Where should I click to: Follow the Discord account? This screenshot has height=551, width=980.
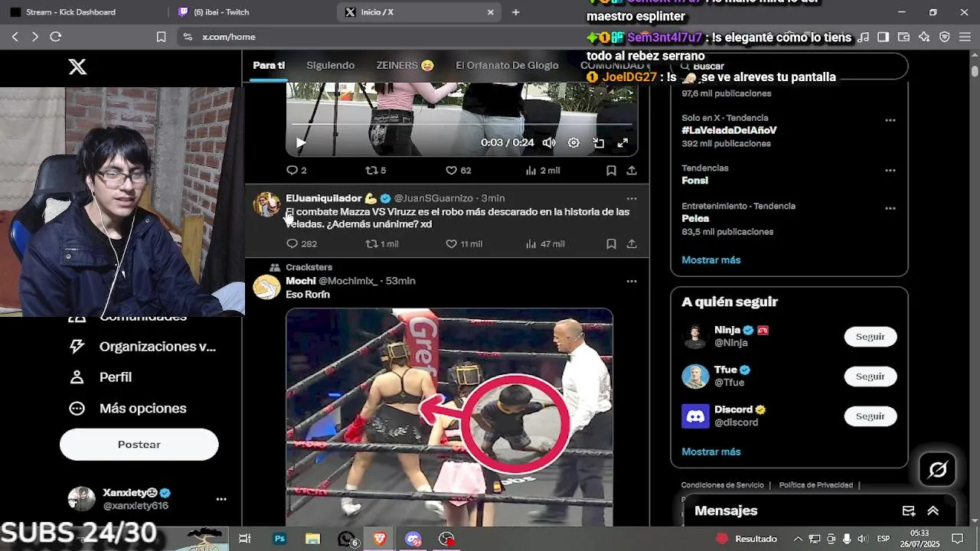coord(870,416)
